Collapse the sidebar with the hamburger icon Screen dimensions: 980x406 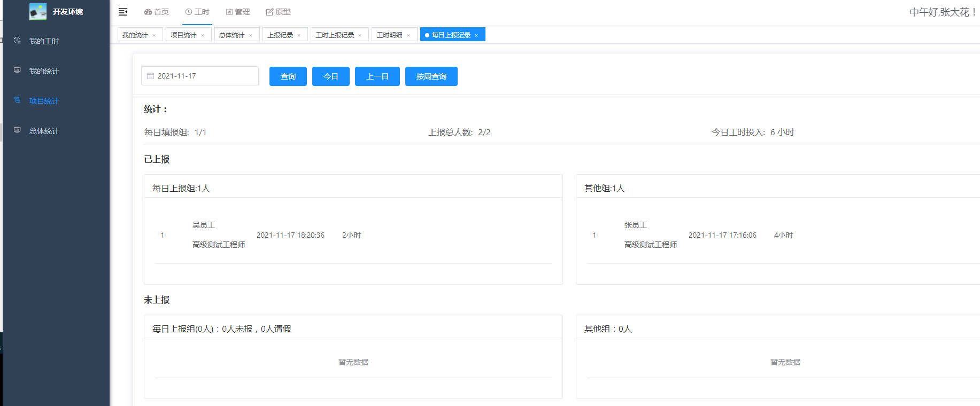coord(122,12)
